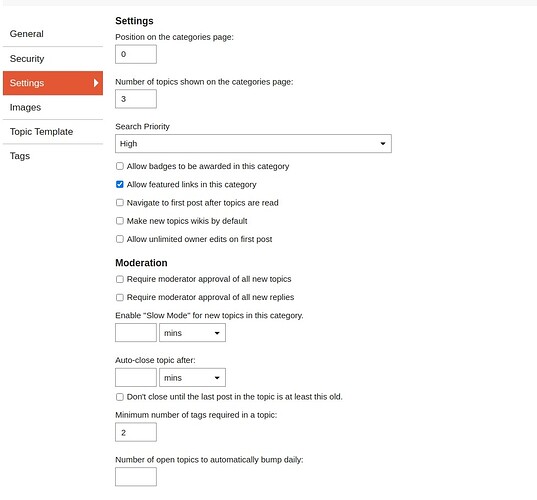Image resolution: width=537 pixels, height=500 pixels.
Task: Click the Moderation heading
Action: pyautogui.click(x=141, y=263)
